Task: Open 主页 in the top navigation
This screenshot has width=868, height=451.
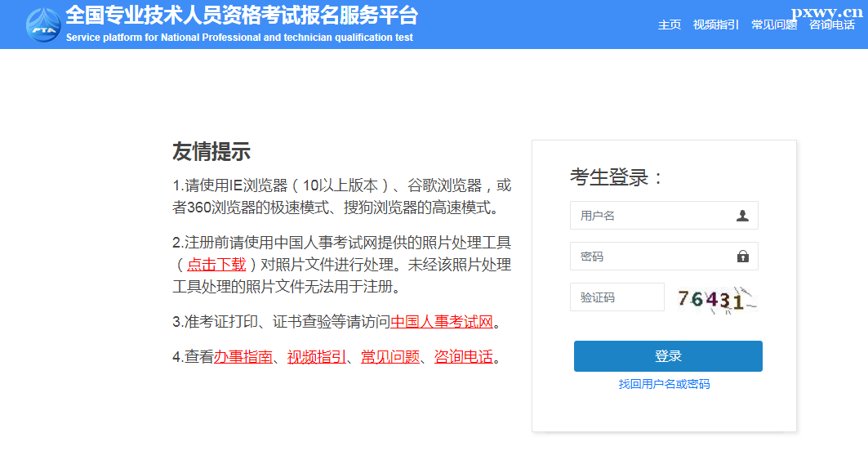Action: pyautogui.click(x=670, y=25)
